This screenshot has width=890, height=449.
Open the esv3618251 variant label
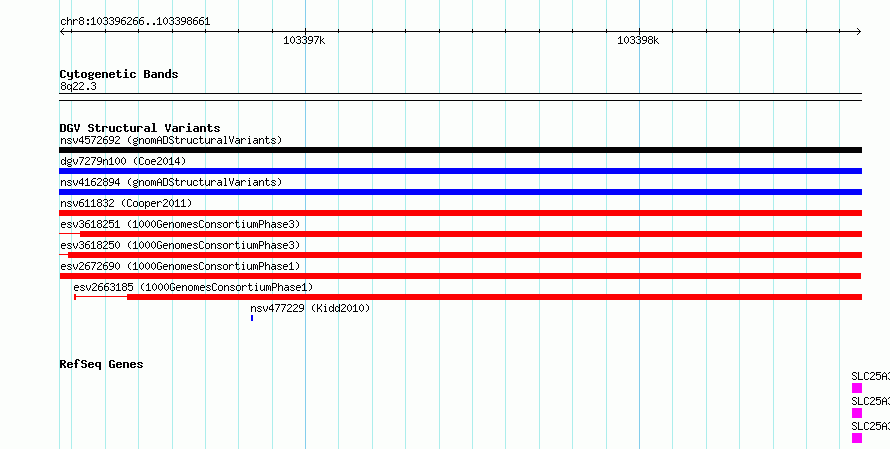point(180,224)
